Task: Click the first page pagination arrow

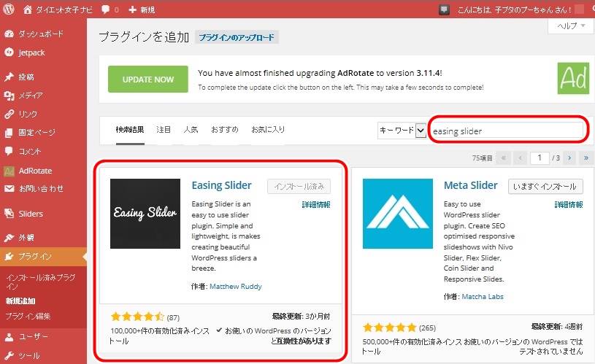Action: pos(504,158)
